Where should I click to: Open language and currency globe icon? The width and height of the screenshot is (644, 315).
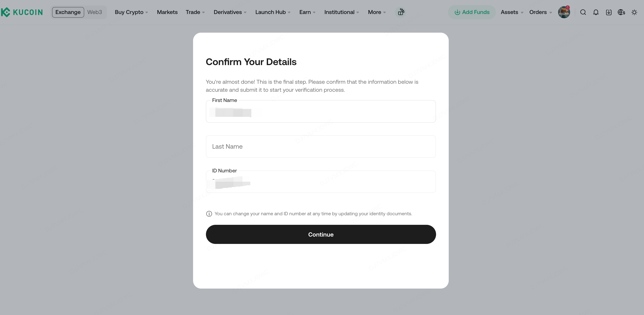621,12
